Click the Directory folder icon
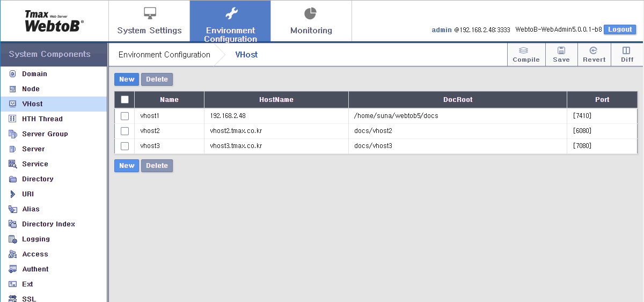644x302 pixels. 12,179
